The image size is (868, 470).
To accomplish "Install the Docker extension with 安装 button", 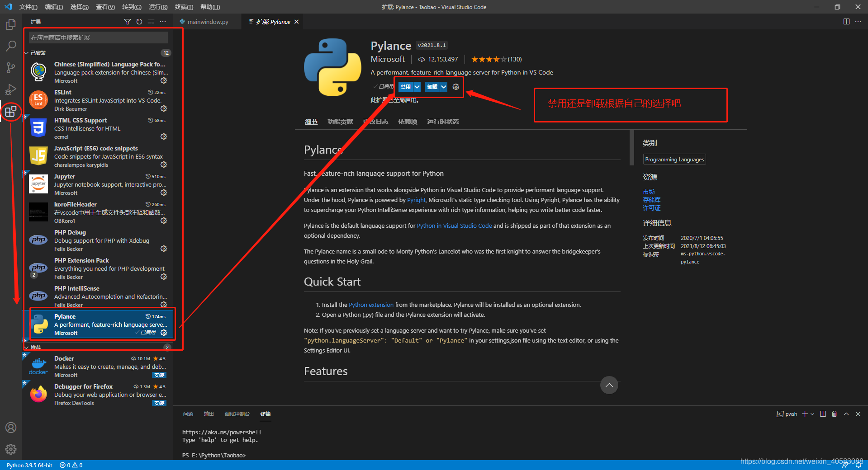I will click(159, 375).
